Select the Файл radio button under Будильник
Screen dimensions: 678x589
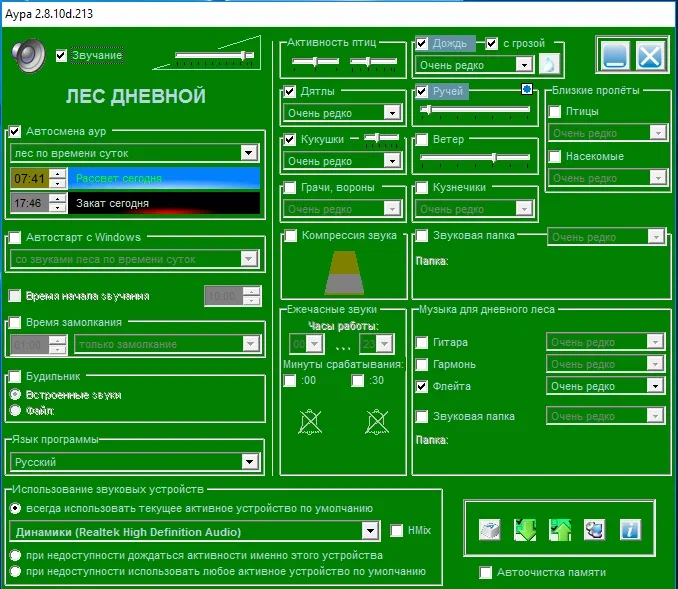tap(15, 410)
